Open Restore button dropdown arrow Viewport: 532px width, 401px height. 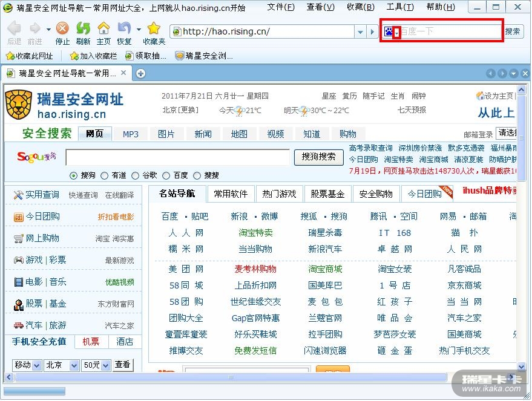point(139,30)
